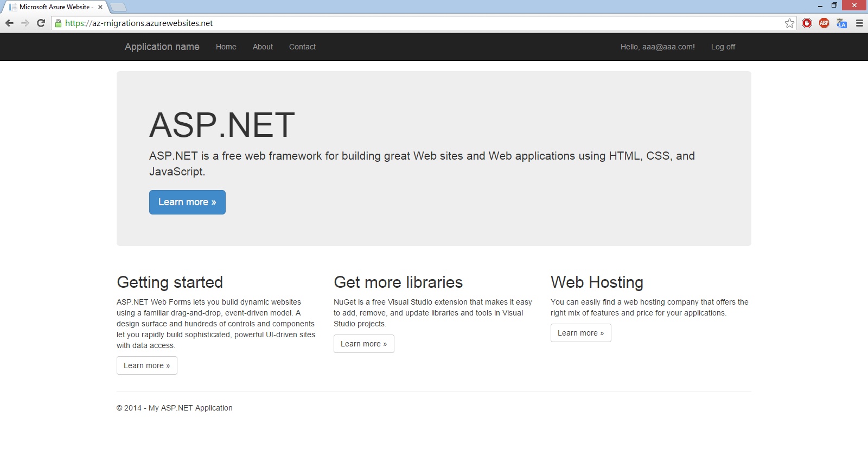The image size is (868, 467).
Task: Click the Web Hosting heading
Action: pos(597,282)
